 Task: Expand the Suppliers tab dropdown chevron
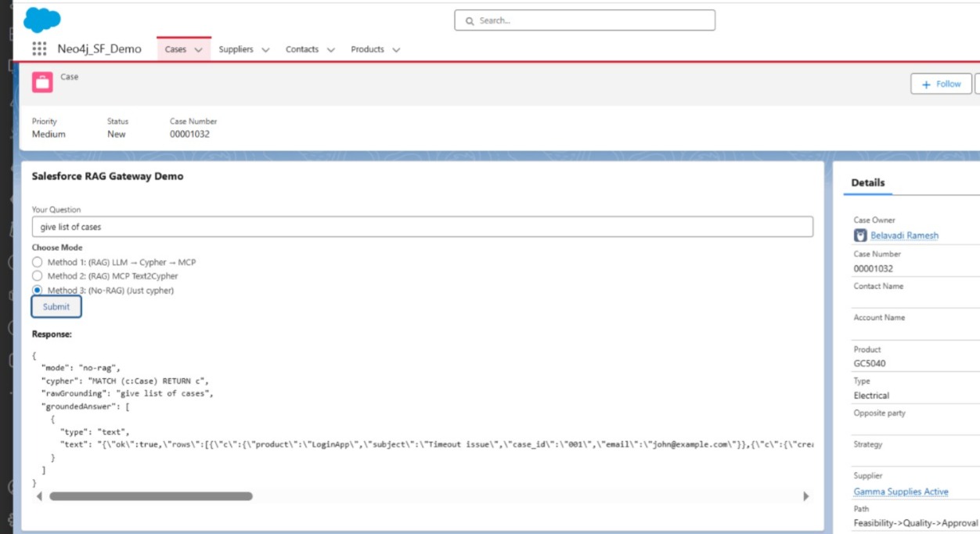point(265,50)
